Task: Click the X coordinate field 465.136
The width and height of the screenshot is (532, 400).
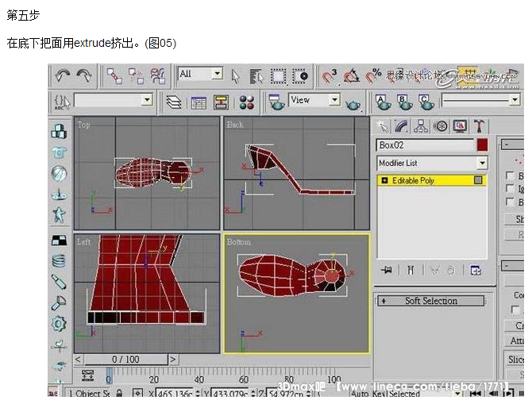Action: pos(175,393)
